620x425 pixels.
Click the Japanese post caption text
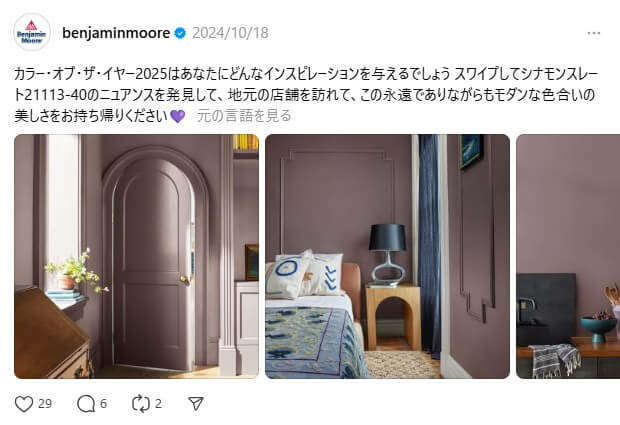click(304, 95)
